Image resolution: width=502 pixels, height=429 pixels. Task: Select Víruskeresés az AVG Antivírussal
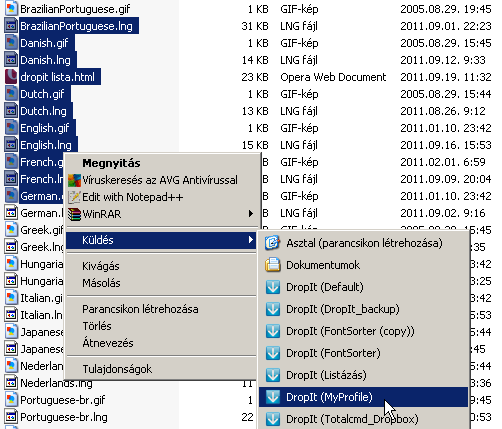coord(161,180)
